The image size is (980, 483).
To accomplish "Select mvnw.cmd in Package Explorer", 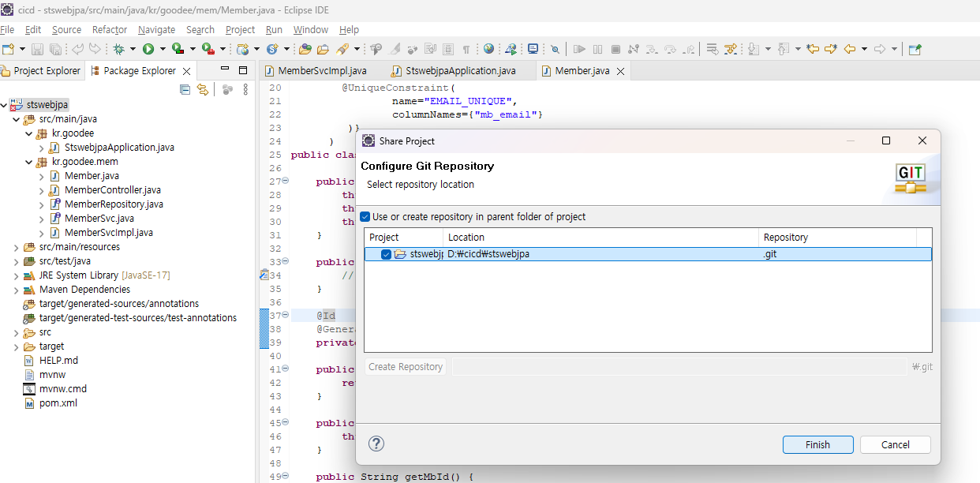I will pos(63,389).
